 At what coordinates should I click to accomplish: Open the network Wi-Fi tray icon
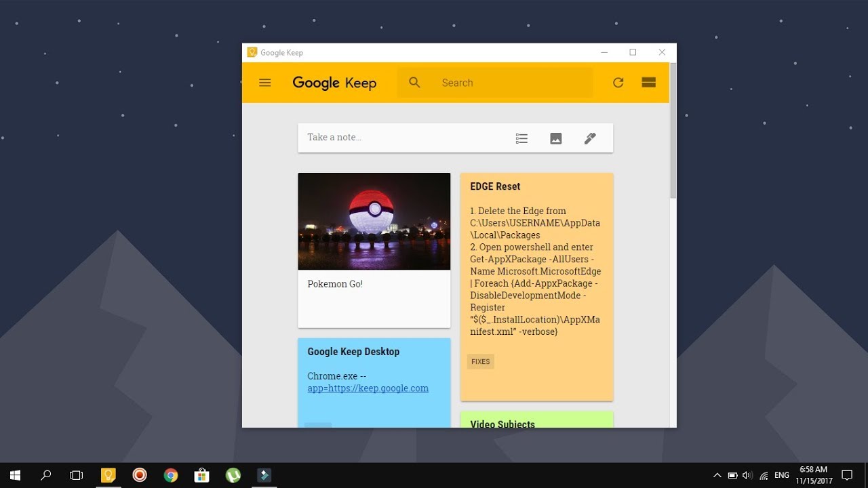click(x=764, y=475)
